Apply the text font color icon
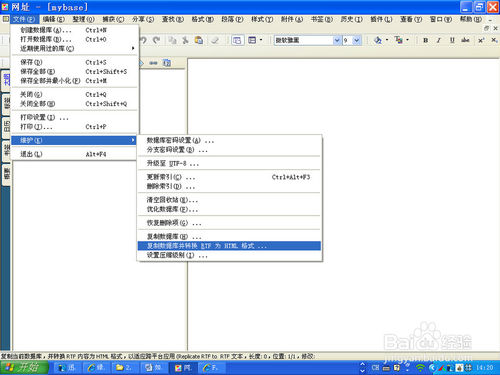Viewport: 500px width, 375px height. (x=399, y=40)
